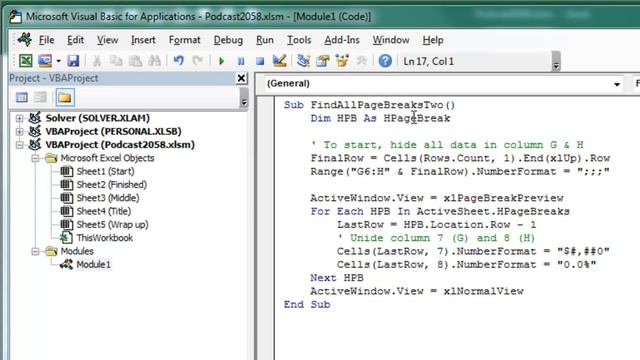The height and width of the screenshot is (360, 640).
Task: Open the View menu
Action: point(107,40)
